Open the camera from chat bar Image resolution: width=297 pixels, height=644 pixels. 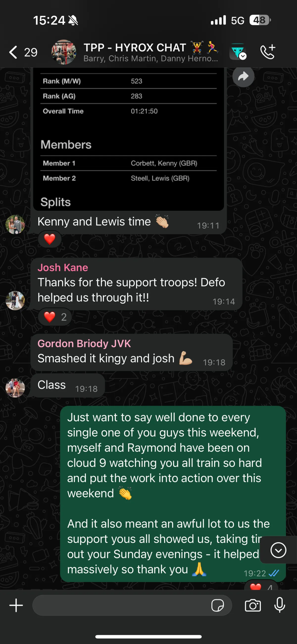[253, 606]
